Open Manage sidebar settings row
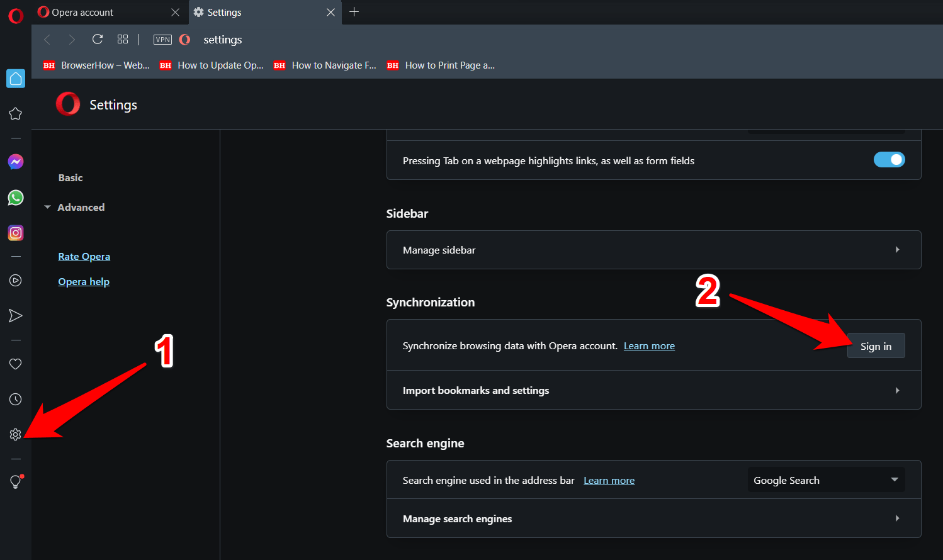 click(x=653, y=250)
